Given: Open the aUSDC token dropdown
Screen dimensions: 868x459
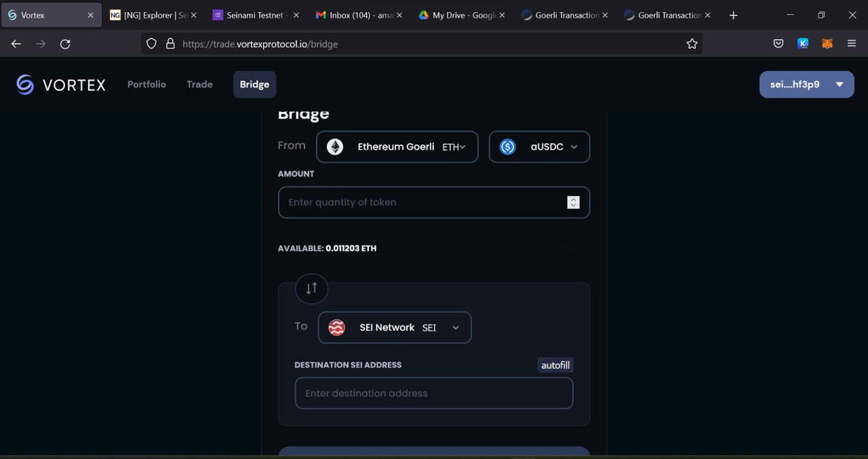Looking at the screenshot, I should (x=540, y=147).
